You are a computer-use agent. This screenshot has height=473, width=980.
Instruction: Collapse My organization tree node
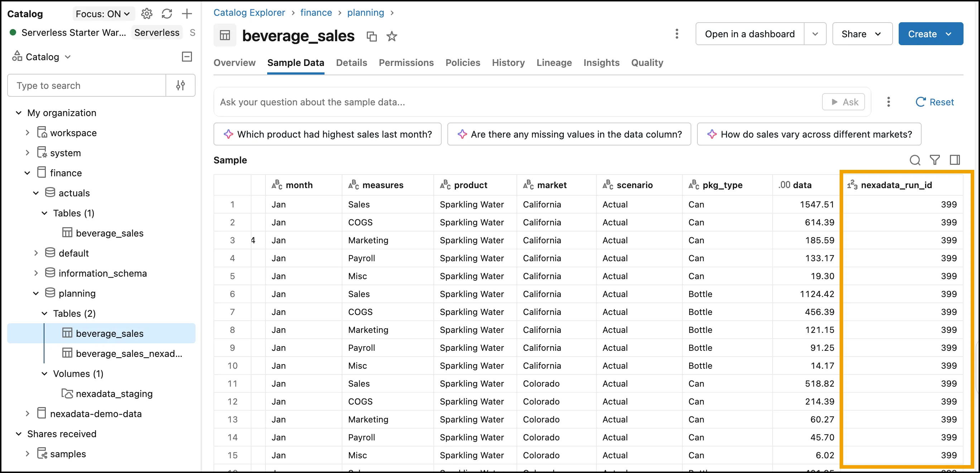(x=19, y=113)
